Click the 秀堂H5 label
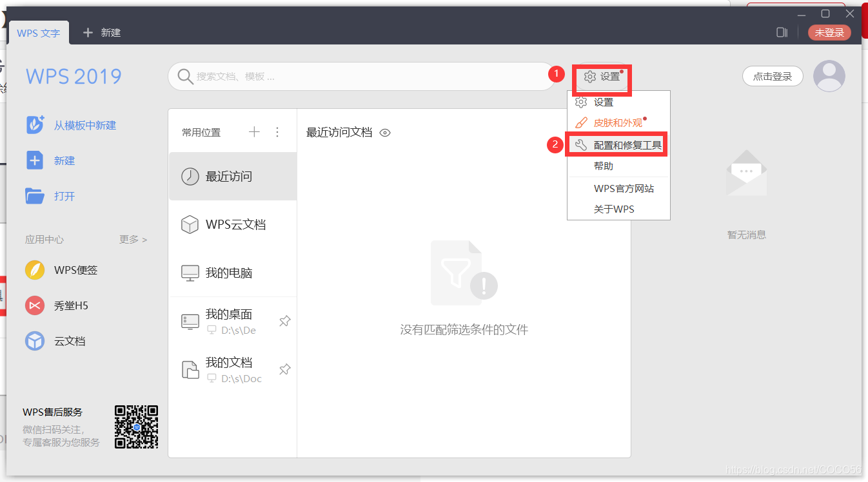This screenshot has height=482, width=868. pyautogui.click(x=71, y=306)
